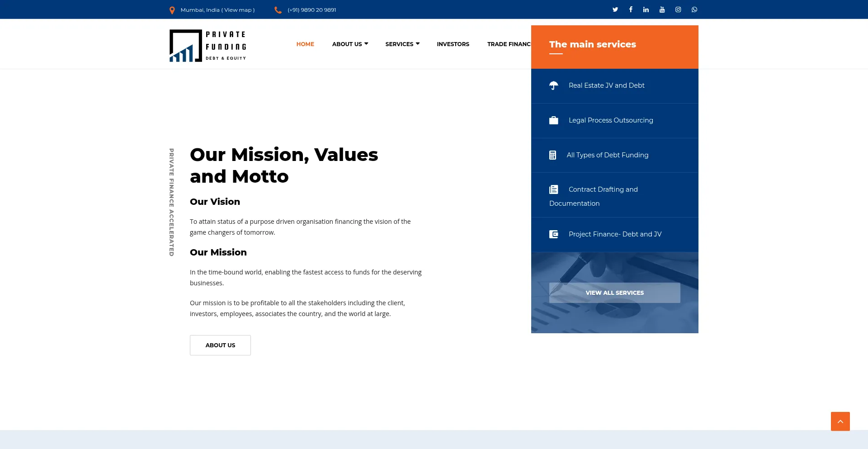Click the calculator icon for Debt Funding
The height and width of the screenshot is (449, 868).
point(552,155)
